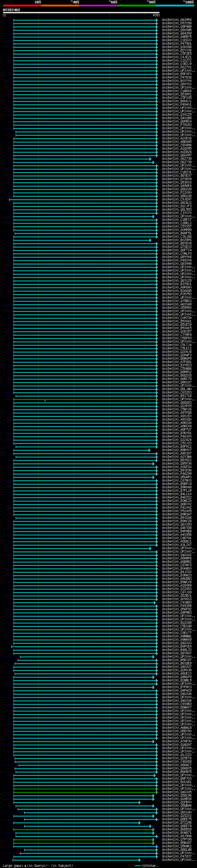Click hit label UniRef100_P79183

coord(176,125)
